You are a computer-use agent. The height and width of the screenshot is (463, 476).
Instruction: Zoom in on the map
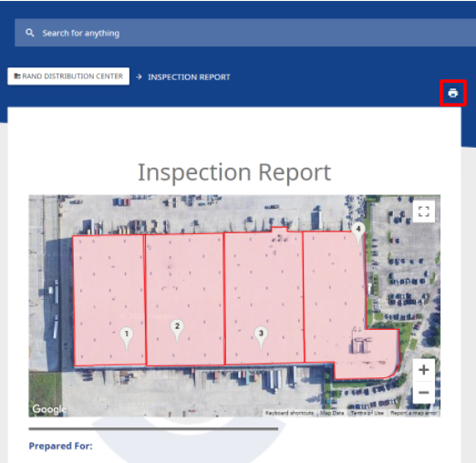pyautogui.click(x=423, y=370)
